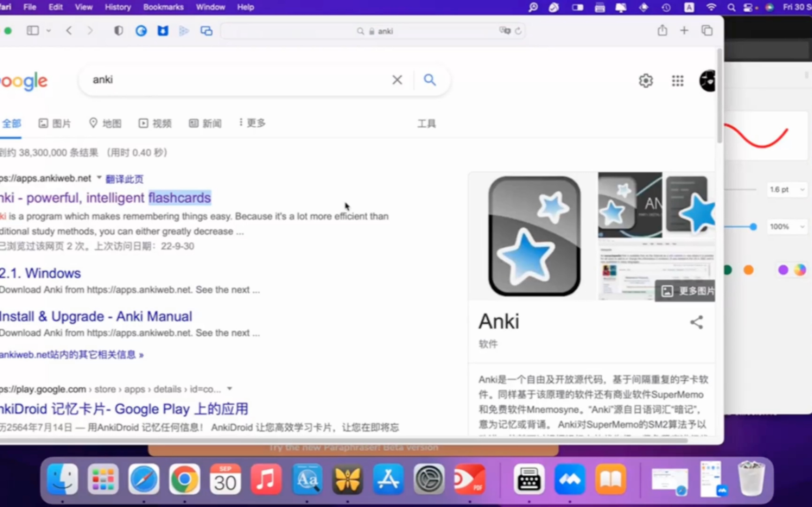Open the Google apps grid
The height and width of the screenshot is (507, 812).
(678, 81)
